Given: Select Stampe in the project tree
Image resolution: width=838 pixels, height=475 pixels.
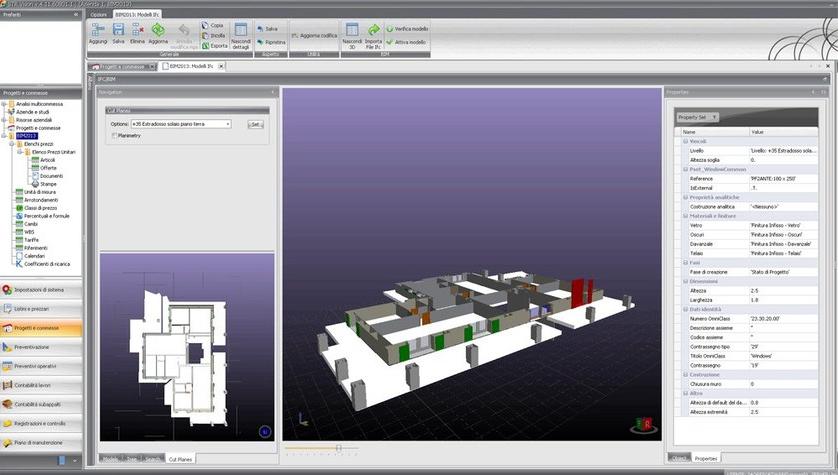Looking at the screenshot, I should [48, 184].
